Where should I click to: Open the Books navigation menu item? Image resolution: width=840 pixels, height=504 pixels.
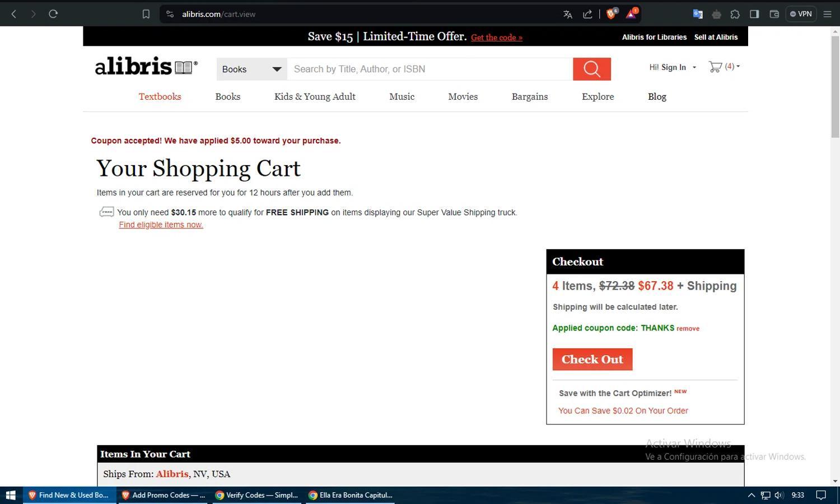click(x=228, y=96)
